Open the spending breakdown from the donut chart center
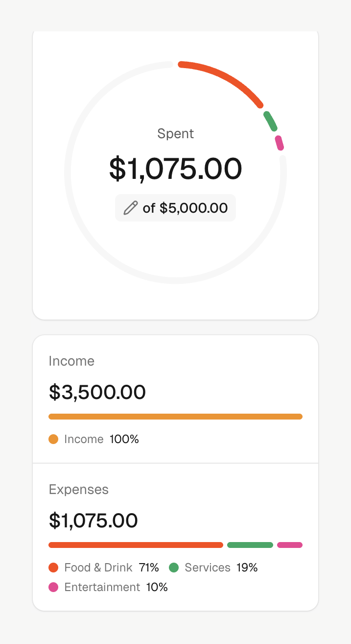 176,169
